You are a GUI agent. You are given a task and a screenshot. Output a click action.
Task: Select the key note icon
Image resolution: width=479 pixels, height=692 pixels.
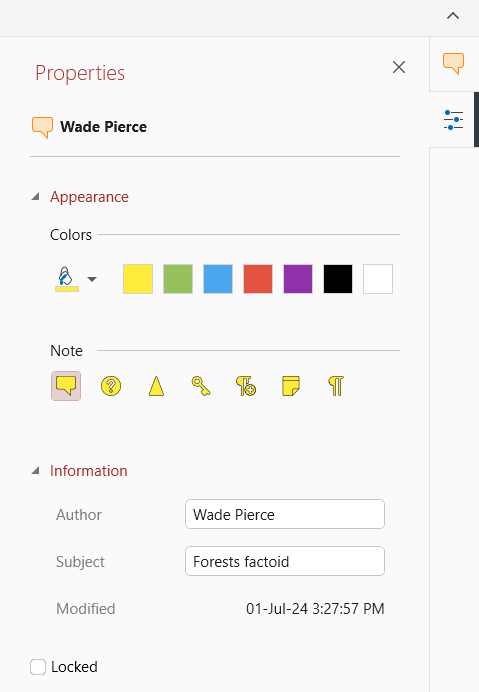pyautogui.click(x=201, y=386)
